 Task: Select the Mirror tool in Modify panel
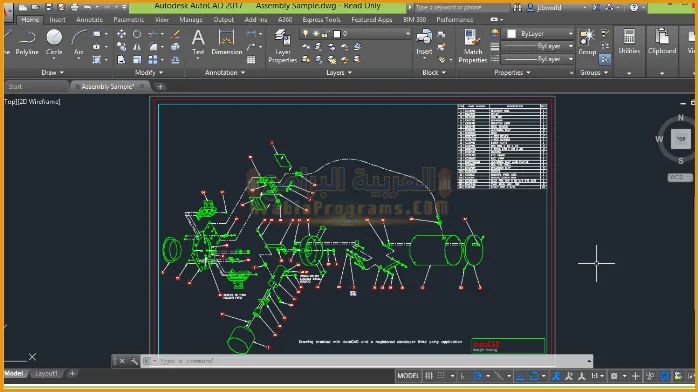tap(137, 47)
